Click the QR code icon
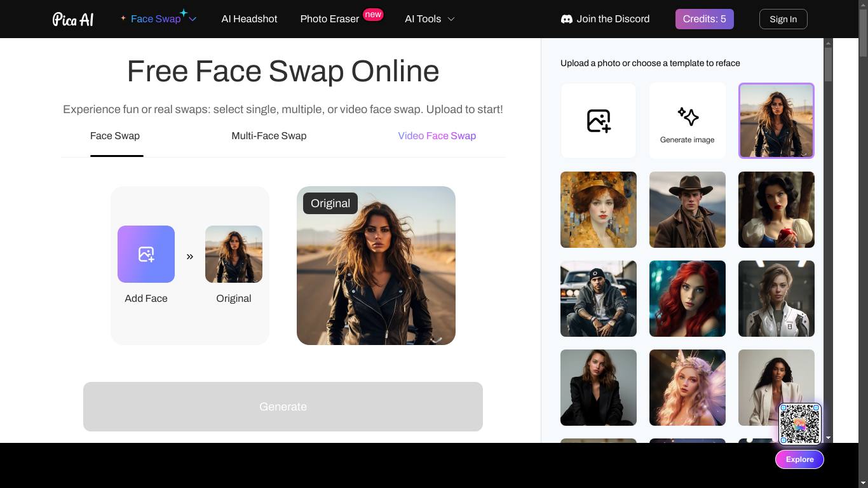Image resolution: width=868 pixels, height=488 pixels. tap(799, 424)
